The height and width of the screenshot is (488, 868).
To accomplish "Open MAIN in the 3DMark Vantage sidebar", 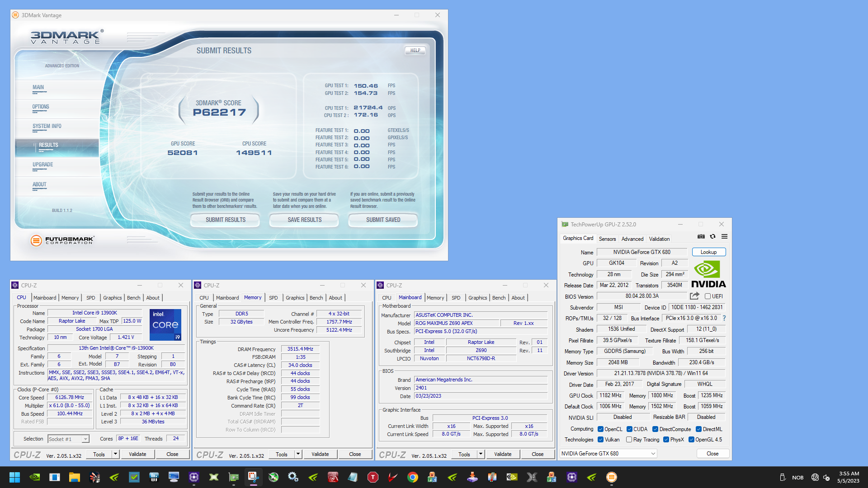I will (38, 88).
